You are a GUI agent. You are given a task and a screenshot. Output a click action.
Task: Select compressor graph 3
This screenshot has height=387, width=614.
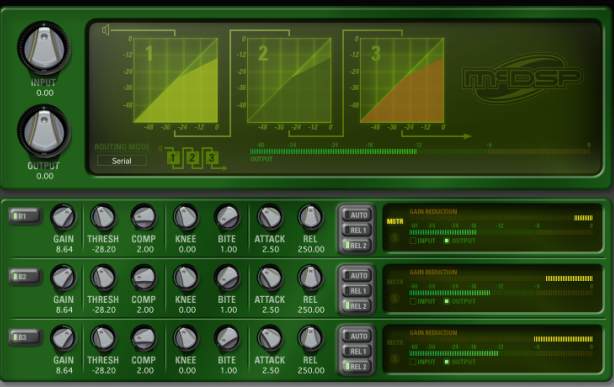[x=402, y=80]
